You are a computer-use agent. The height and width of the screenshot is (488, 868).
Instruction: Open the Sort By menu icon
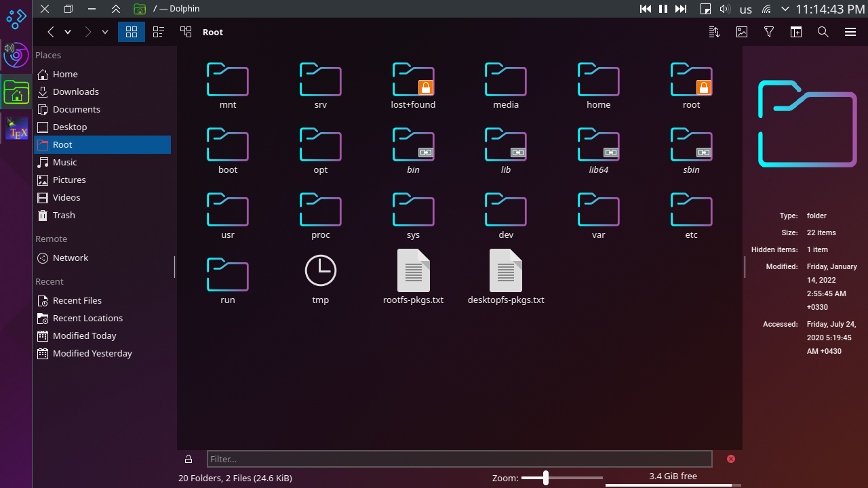click(x=714, y=32)
